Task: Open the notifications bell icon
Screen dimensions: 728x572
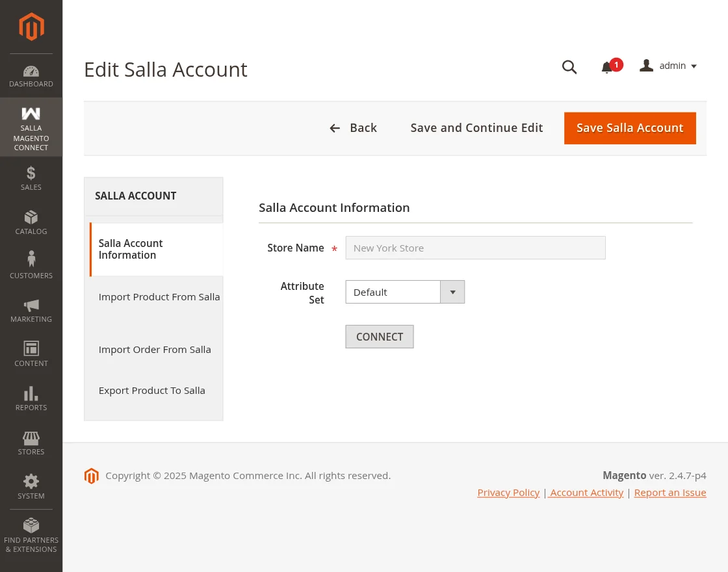Action: coord(607,67)
